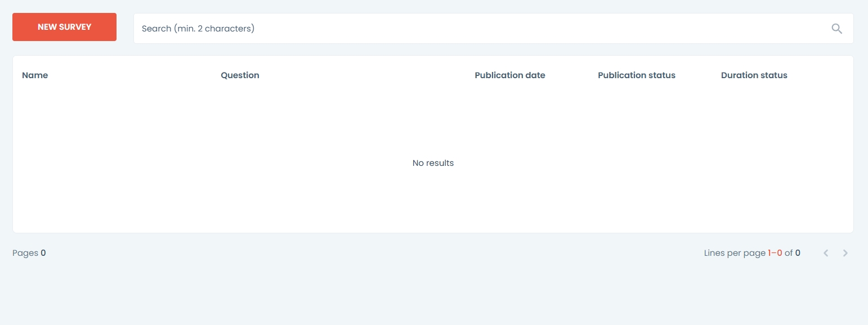Click the Duration status column header
Image resolution: width=868 pixels, height=325 pixels.
click(754, 75)
